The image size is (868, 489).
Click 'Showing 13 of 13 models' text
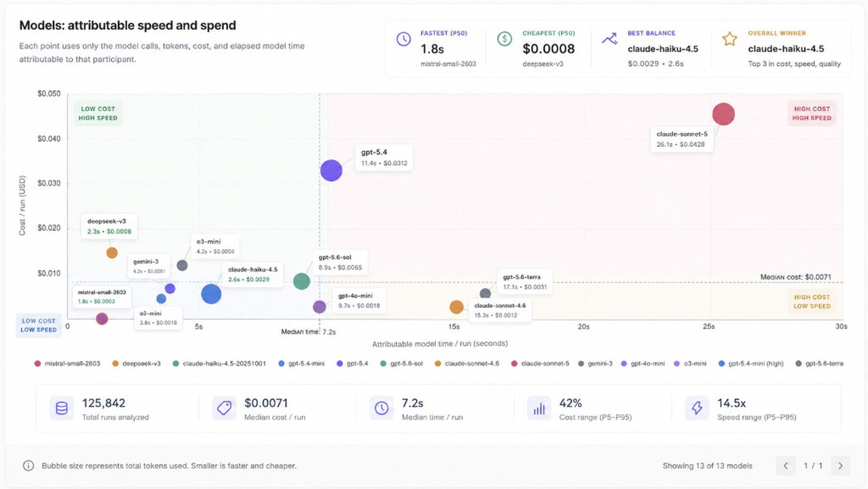pos(707,466)
